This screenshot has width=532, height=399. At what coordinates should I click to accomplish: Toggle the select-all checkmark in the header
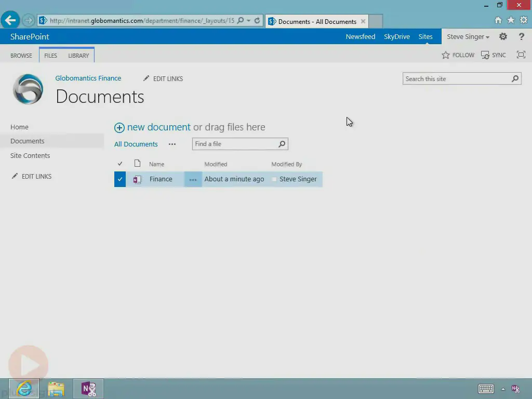pos(120,164)
